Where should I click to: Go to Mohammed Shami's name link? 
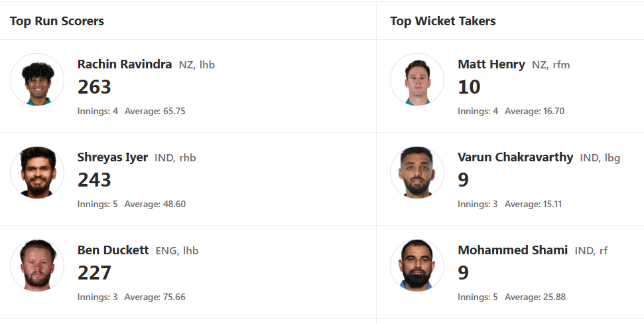pos(513,250)
